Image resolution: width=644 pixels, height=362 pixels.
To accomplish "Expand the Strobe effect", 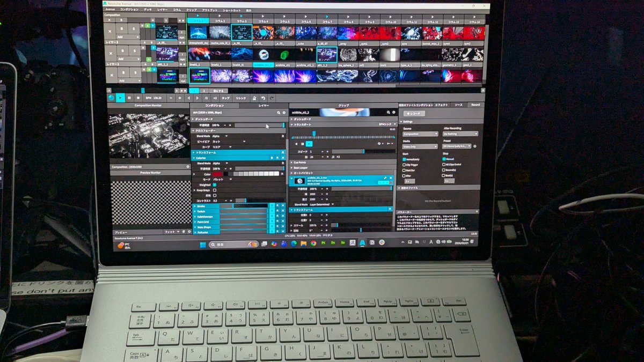I will 195,206.
